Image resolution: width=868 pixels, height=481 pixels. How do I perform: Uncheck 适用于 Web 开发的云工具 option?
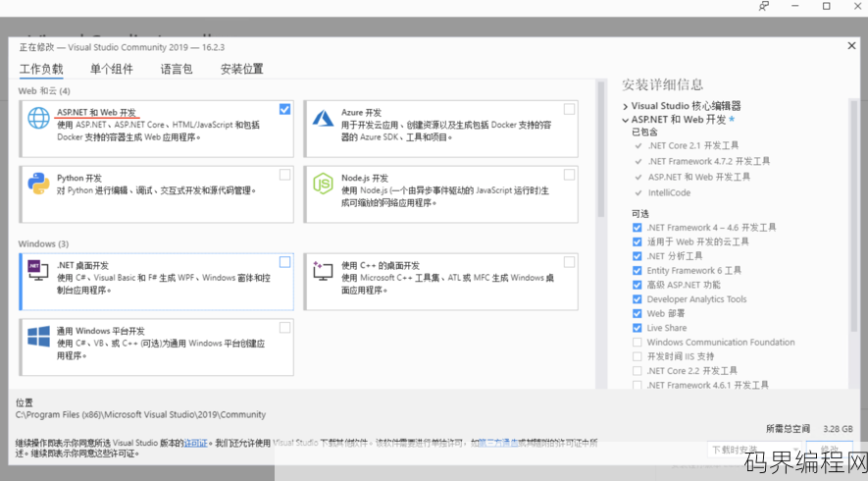point(638,241)
